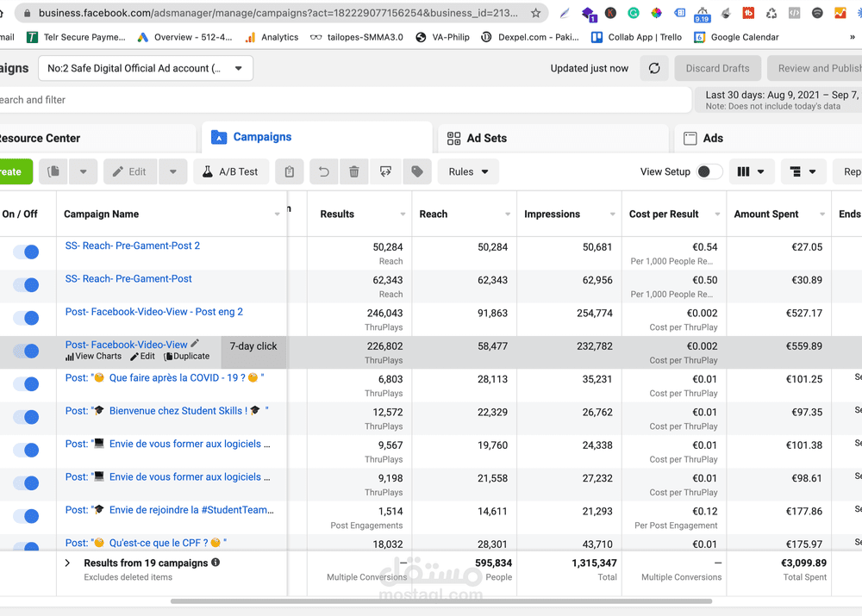
Task: Click Duplicate under Post- Facebook-Video-View
Action: click(187, 356)
